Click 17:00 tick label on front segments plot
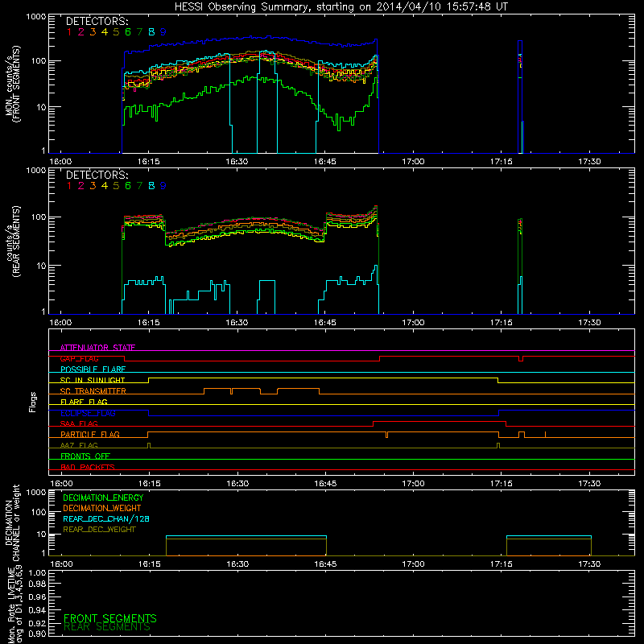The image size is (644, 644). 413,162
